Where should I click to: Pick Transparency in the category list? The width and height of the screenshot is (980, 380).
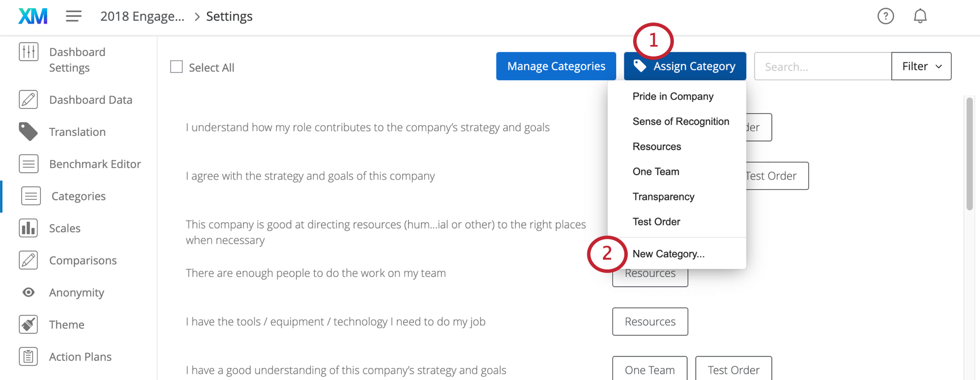pyautogui.click(x=663, y=197)
